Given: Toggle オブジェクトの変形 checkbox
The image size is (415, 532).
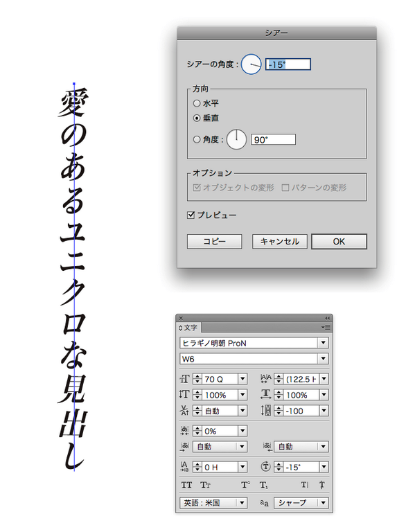Looking at the screenshot, I should click(x=197, y=188).
